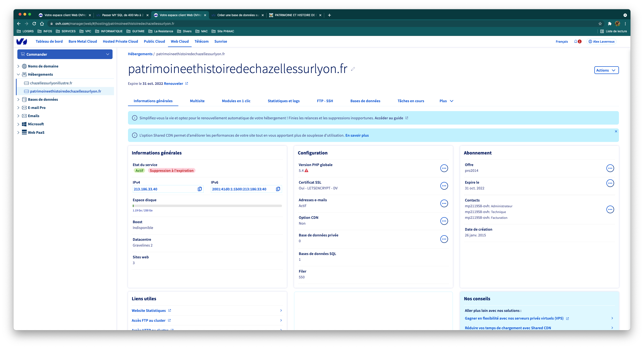644x348 pixels.
Task: Copy the IPv4 address
Action: 200,189
